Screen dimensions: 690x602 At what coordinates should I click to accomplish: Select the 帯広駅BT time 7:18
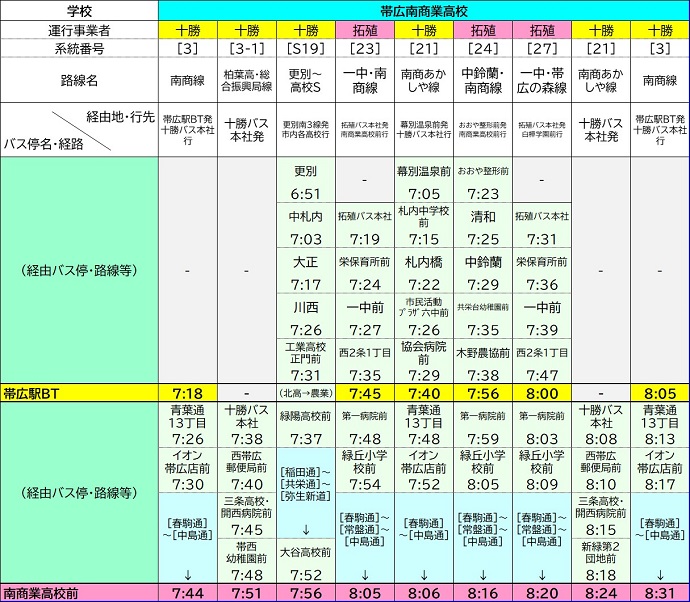click(188, 393)
